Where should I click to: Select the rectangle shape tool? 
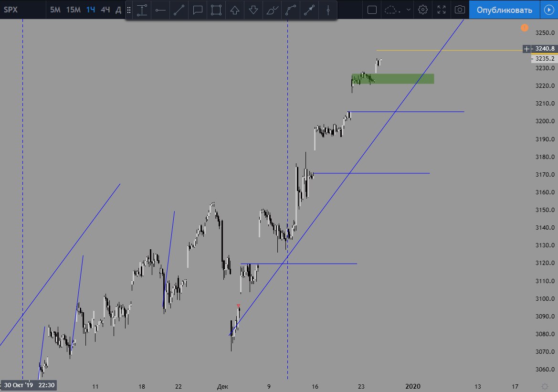216,10
